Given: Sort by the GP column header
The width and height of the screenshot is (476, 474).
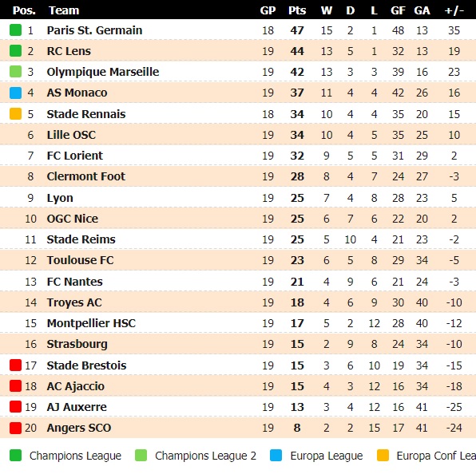Looking at the screenshot, I should (x=268, y=10).
